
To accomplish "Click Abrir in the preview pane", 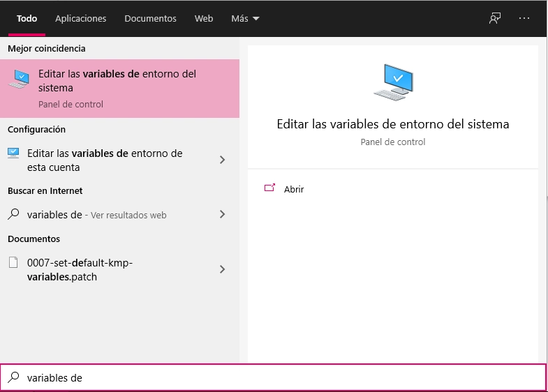I will tap(294, 189).
